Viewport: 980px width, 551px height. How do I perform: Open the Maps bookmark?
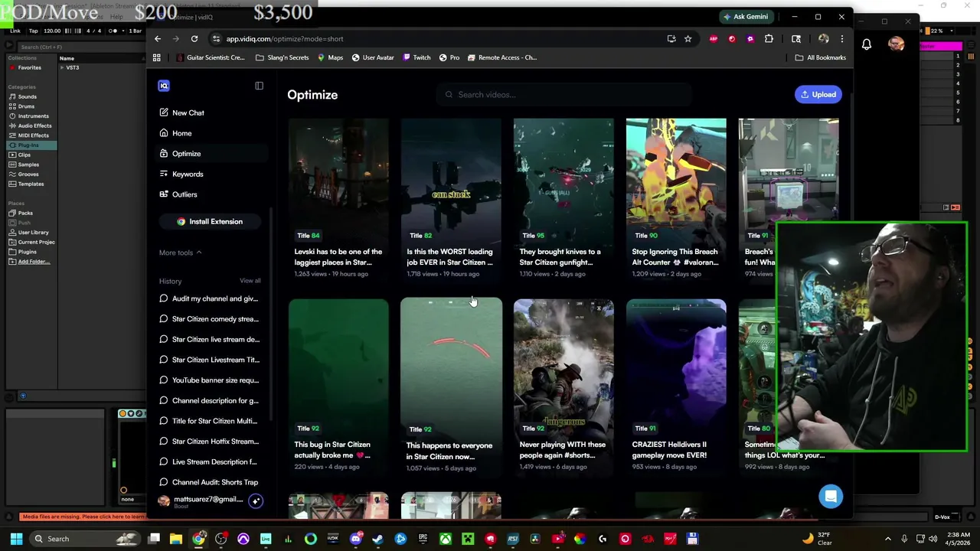coord(330,57)
